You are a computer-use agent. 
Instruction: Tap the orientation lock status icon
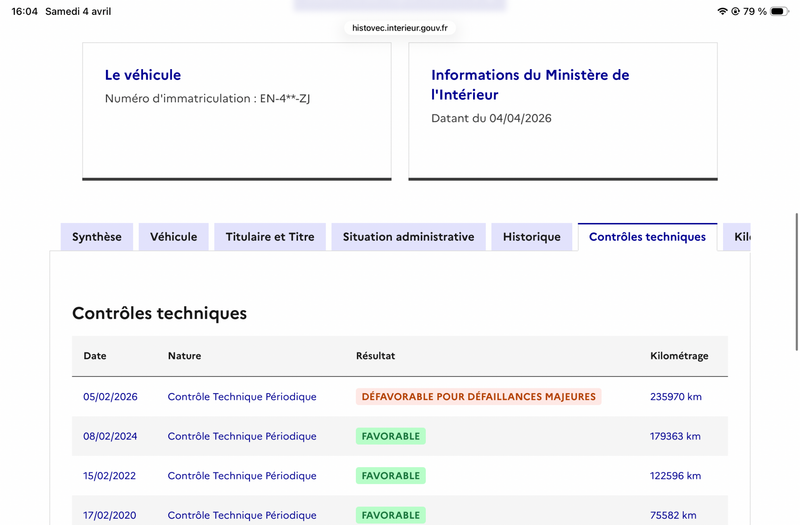736,11
